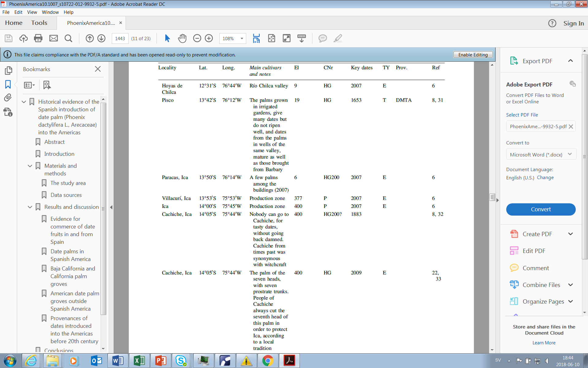Screen dimensions: 588x368
Task: Expand the Combine Files tool
Action: [571, 285]
